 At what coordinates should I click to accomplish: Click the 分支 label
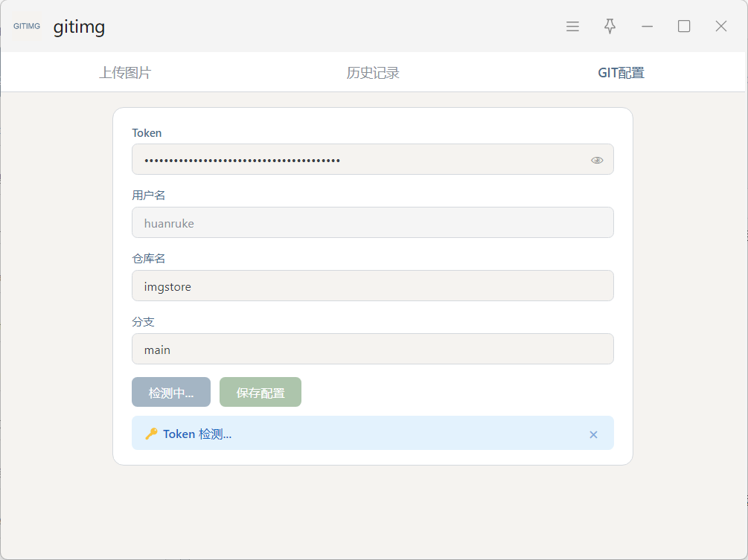[143, 322]
